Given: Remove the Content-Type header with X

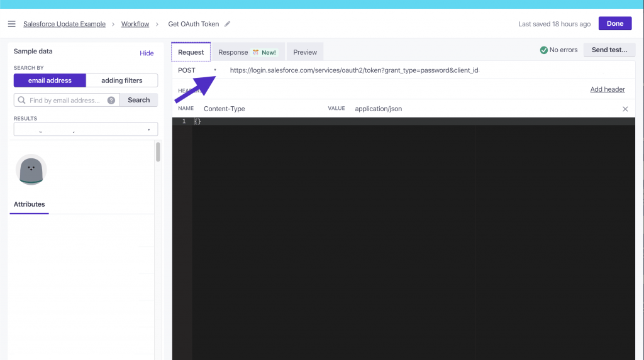Looking at the screenshot, I should click(x=625, y=109).
